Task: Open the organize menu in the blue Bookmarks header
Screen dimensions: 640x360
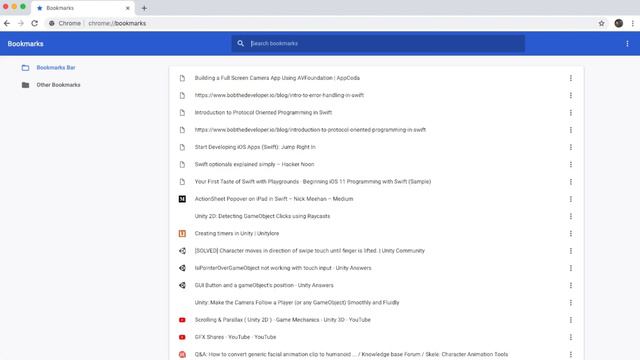Action: pyautogui.click(x=627, y=44)
